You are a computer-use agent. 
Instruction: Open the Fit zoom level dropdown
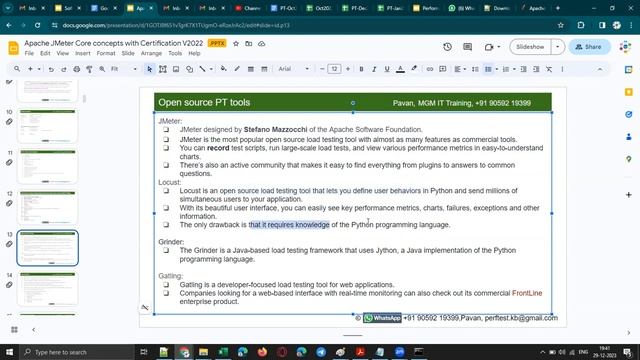pos(124,69)
